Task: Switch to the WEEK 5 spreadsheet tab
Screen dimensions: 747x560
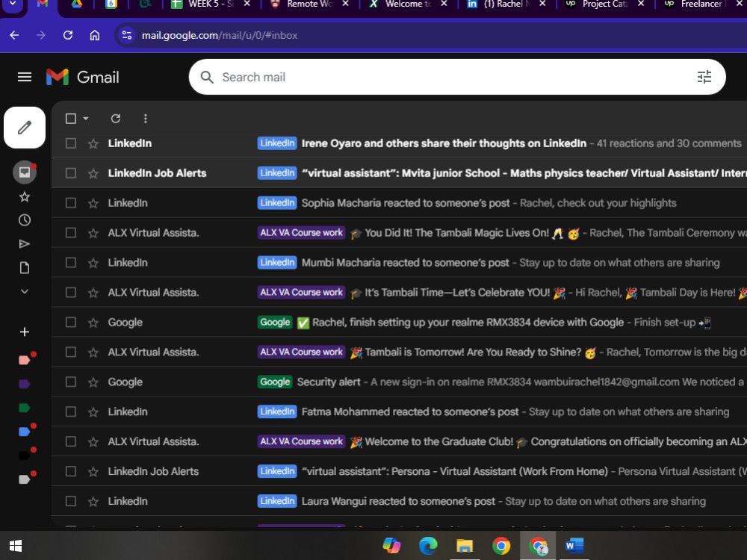Action: (x=210, y=4)
